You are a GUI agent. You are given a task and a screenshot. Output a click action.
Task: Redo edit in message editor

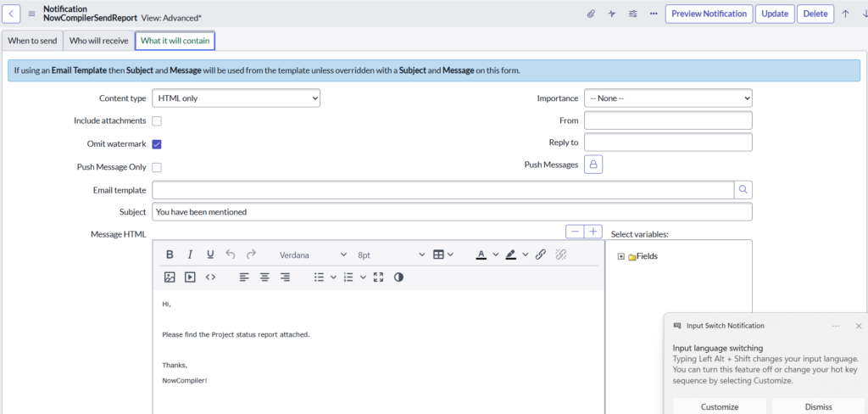(251, 255)
